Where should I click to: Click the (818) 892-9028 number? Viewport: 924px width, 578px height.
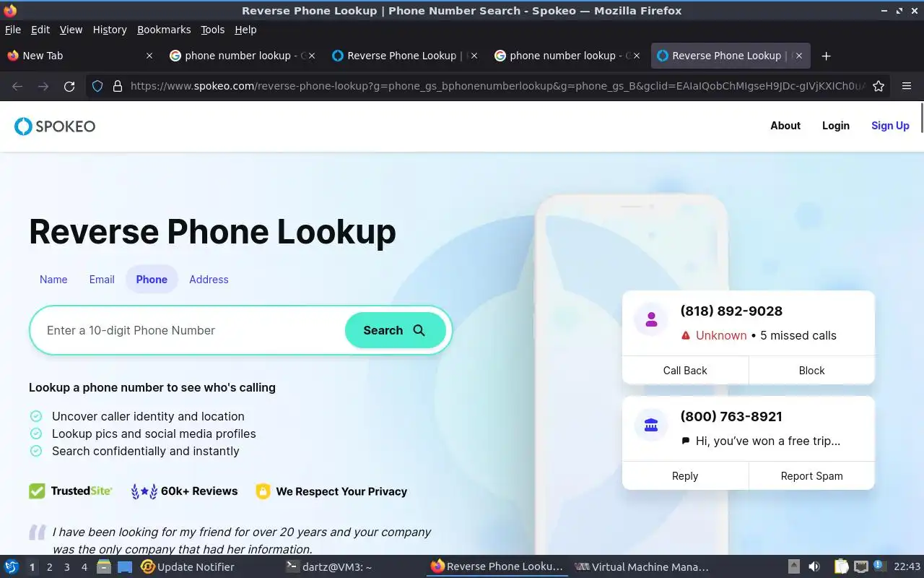(731, 311)
